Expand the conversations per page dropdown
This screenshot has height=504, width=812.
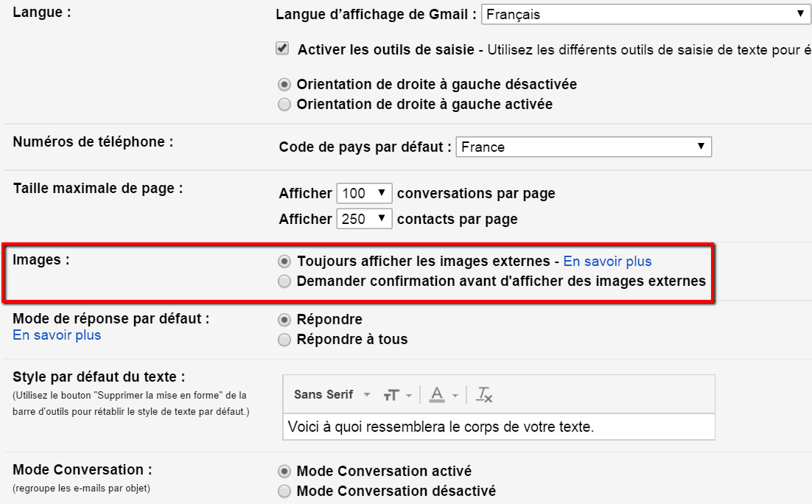[364, 194]
